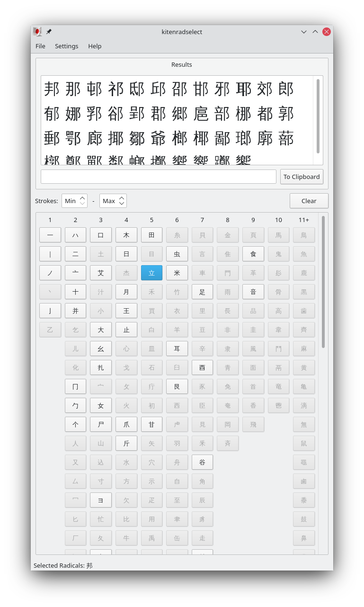This screenshot has width=364, height=607.
Task: Click the radical grid scrollbar
Action: 323,282
